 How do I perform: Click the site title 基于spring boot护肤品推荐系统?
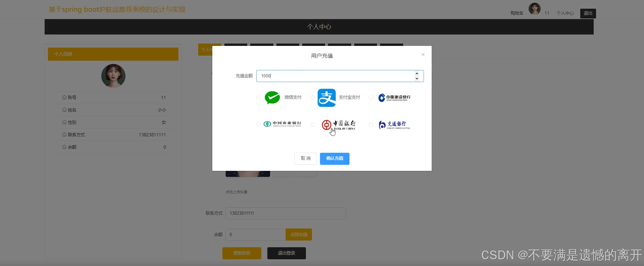pyautogui.click(x=117, y=9)
